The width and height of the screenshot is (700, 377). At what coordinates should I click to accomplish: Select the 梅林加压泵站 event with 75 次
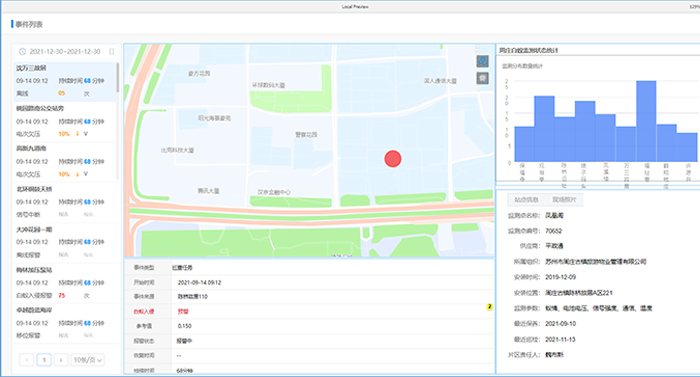[65, 283]
